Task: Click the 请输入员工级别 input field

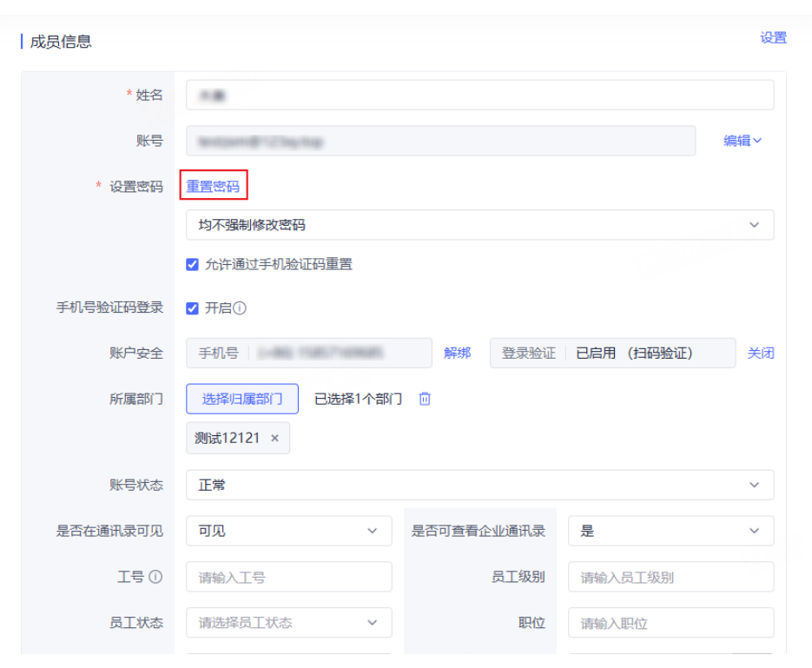Action: click(x=670, y=577)
